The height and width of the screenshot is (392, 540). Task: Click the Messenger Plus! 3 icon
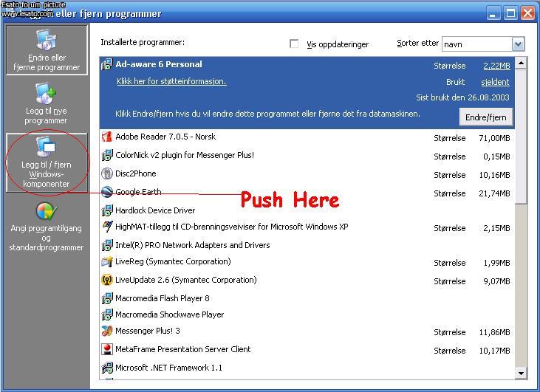pos(107,331)
